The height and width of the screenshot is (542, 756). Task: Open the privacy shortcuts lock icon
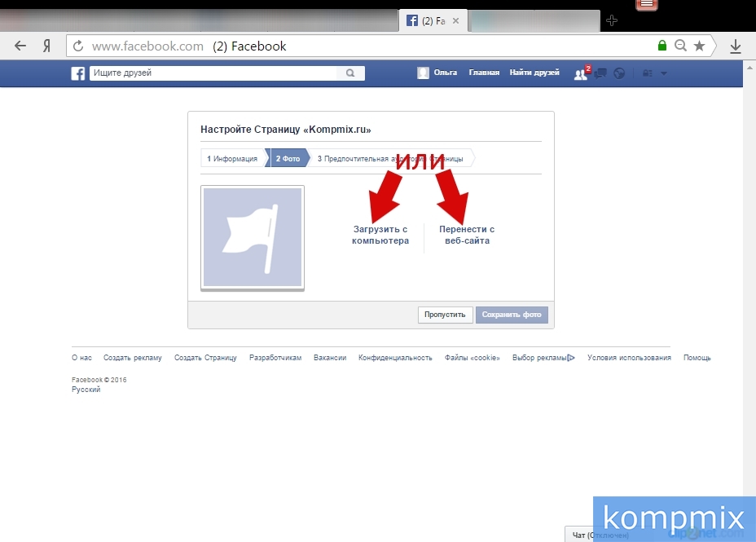tap(648, 73)
